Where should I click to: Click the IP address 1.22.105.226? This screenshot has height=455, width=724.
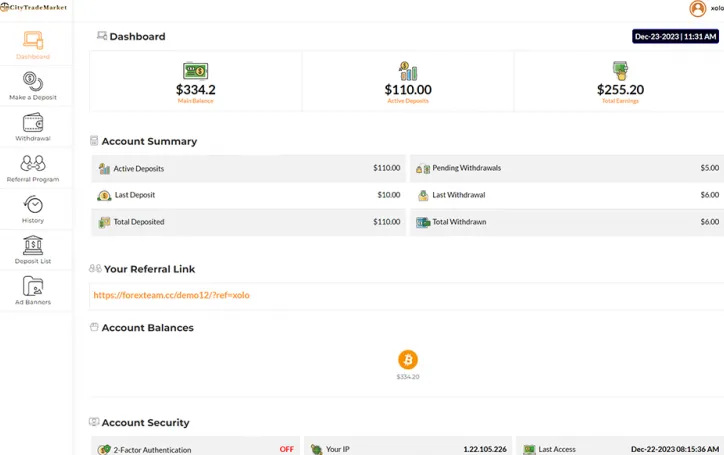485,449
